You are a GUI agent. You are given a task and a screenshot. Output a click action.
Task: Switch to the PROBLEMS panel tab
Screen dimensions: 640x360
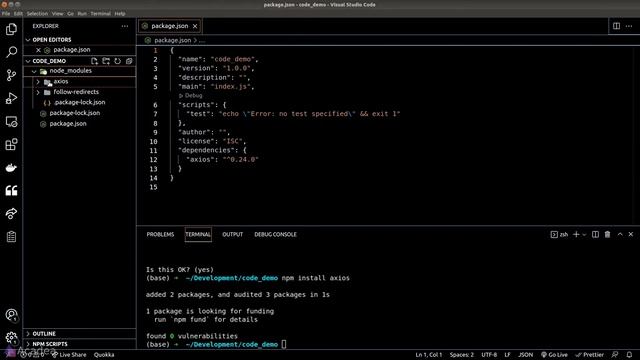tap(160, 234)
